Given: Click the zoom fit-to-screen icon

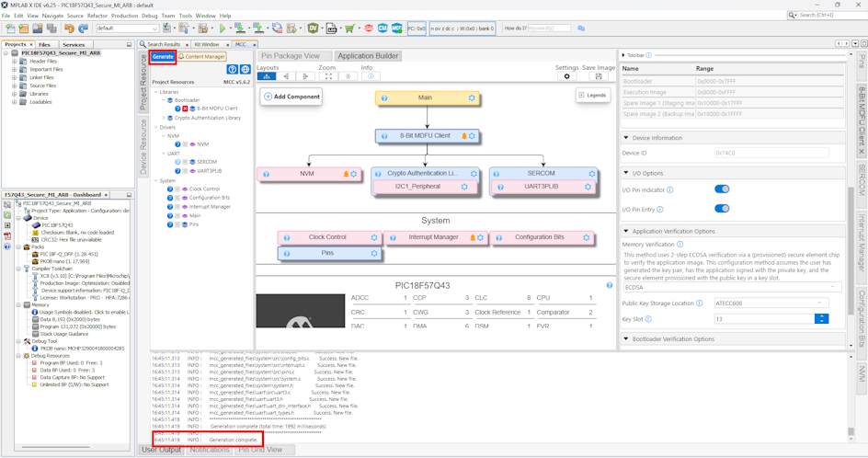Looking at the screenshot, I should [x=328, y=76].
